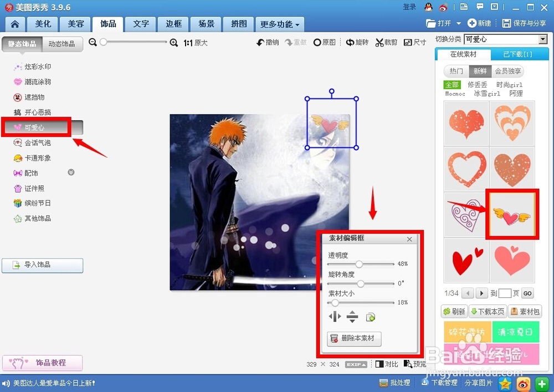Click the page number input field
This screenshot has width=554, height=392.
(x=505, y=293)
